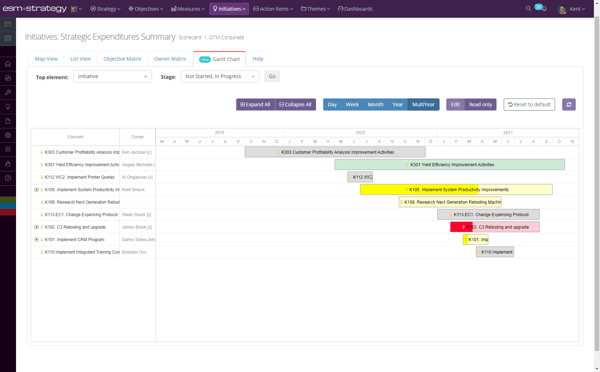The width and height of the screenshot is (600, 372).
Task: Open the home icon in the left sidebar
Action: coord(8,64)
